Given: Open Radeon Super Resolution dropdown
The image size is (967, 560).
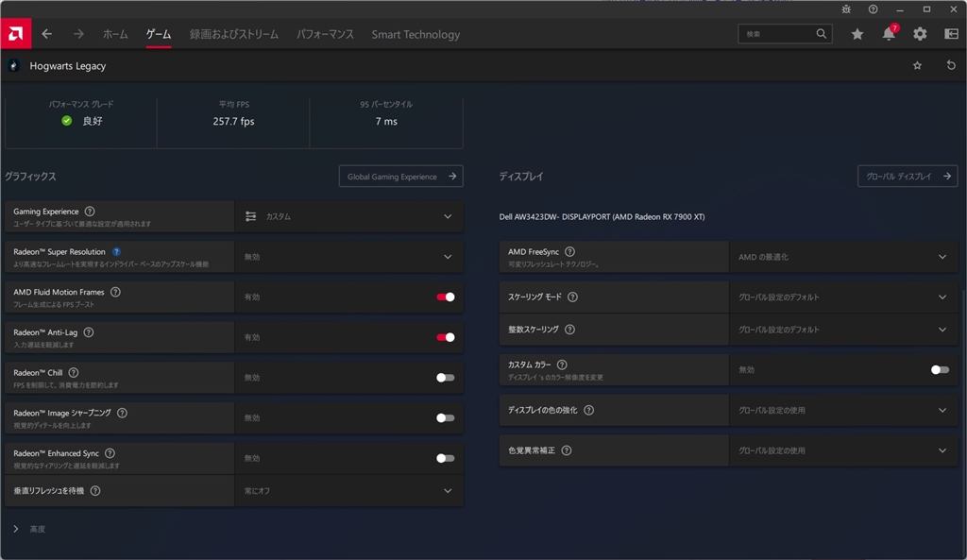Looking at the screenshot, I should point(348,257).
